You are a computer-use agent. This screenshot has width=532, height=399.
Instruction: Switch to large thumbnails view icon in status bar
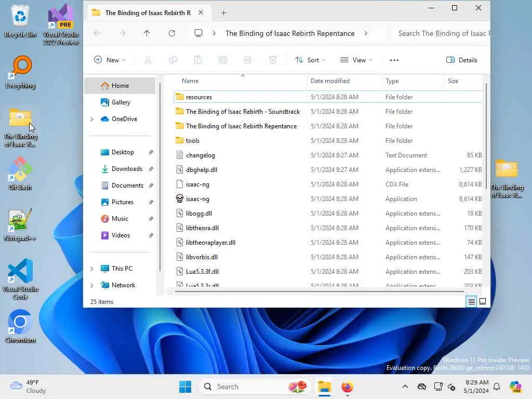click(x=483, y=301)
